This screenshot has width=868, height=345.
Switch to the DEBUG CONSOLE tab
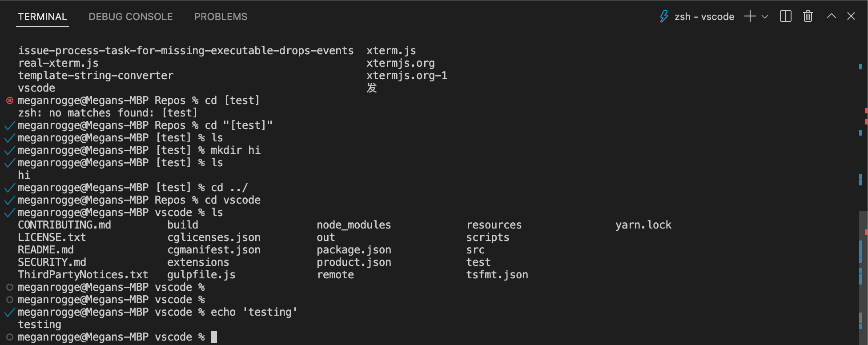click(x=131, y=16)
